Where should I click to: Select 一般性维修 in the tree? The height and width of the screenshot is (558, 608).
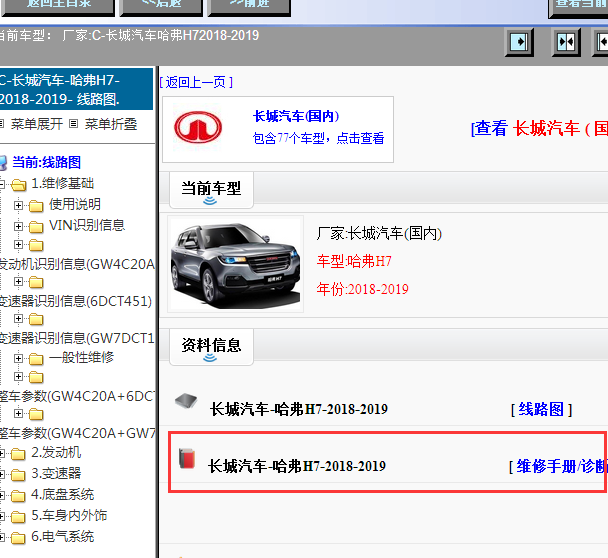click(x=81, y=357)
